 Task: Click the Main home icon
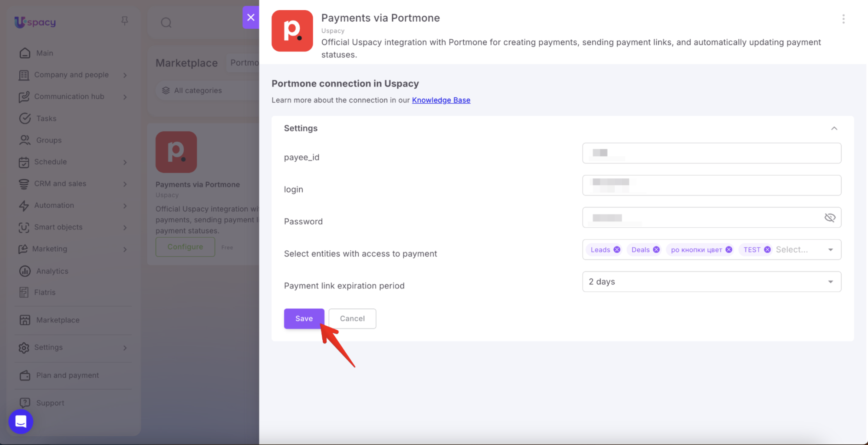[x=25, y=53]
